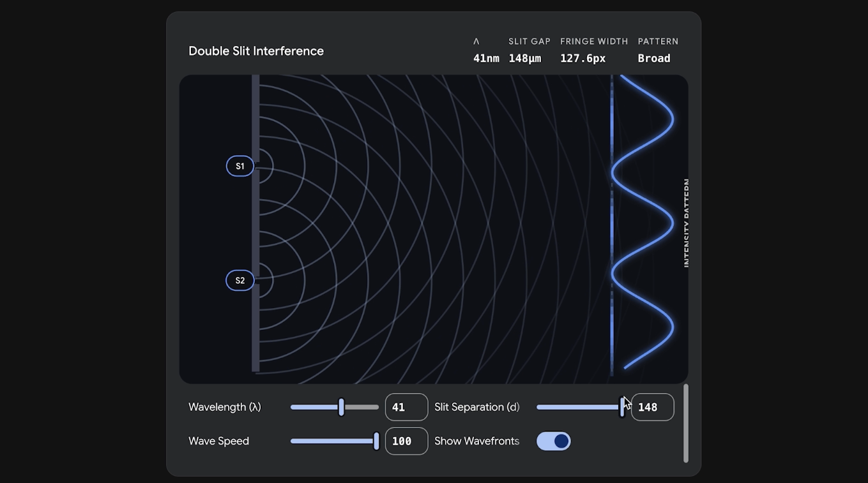
Task: Click the Wave Speed slider handle
Action: [376, 441]
